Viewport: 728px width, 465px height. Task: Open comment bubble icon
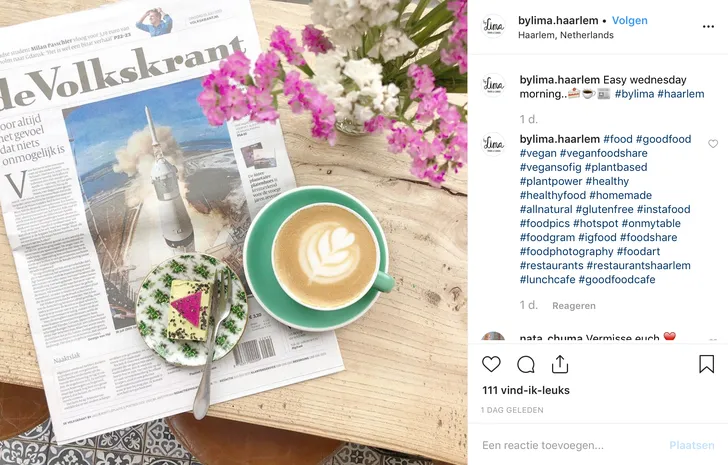526,365
